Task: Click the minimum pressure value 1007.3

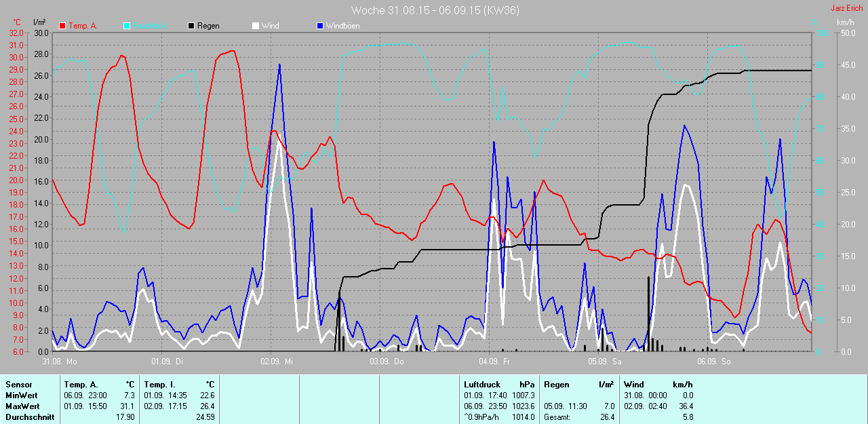Action: [524, 396]
